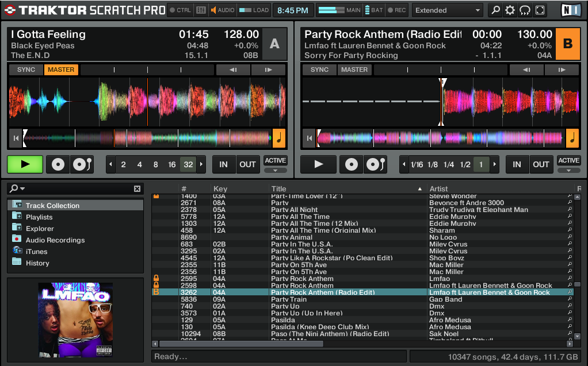Open the Extended layout dropdown

[448, 10]
